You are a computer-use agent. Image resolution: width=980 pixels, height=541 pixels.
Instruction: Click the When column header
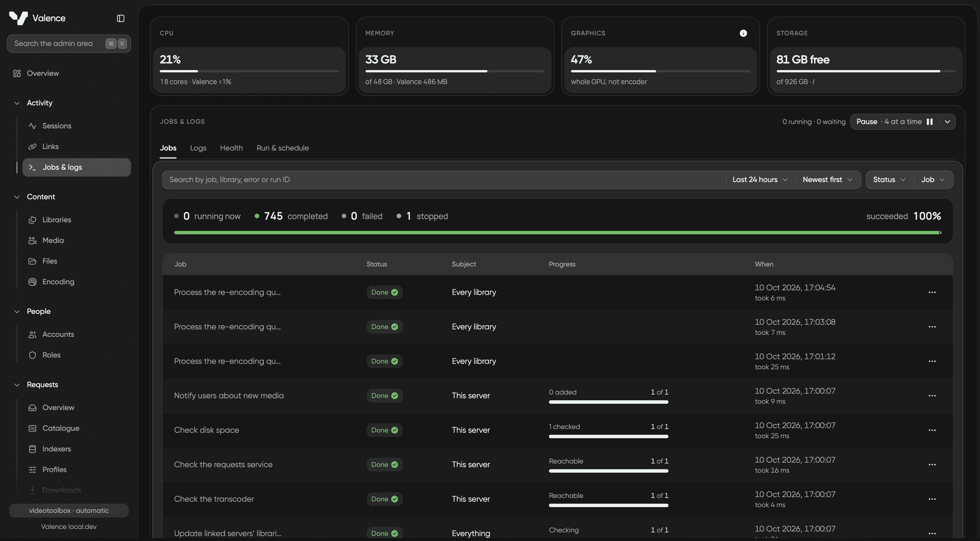click(x=764, y=264)
